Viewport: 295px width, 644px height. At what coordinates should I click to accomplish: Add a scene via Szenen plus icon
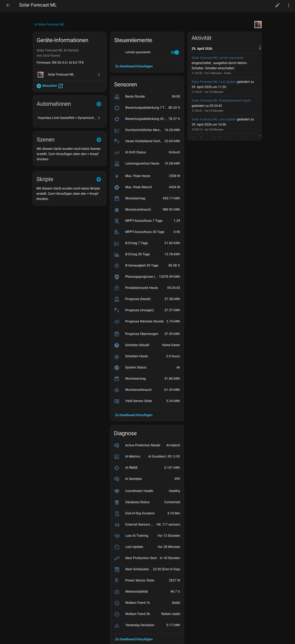pyautogui.click(x=99, y=140)
